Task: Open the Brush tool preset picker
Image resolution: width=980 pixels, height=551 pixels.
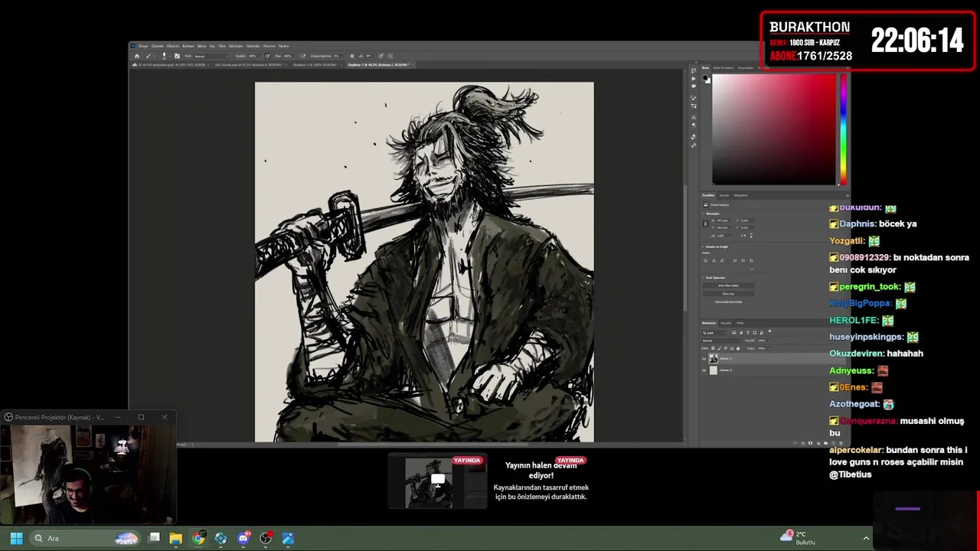Action: (x=152, y=56)
